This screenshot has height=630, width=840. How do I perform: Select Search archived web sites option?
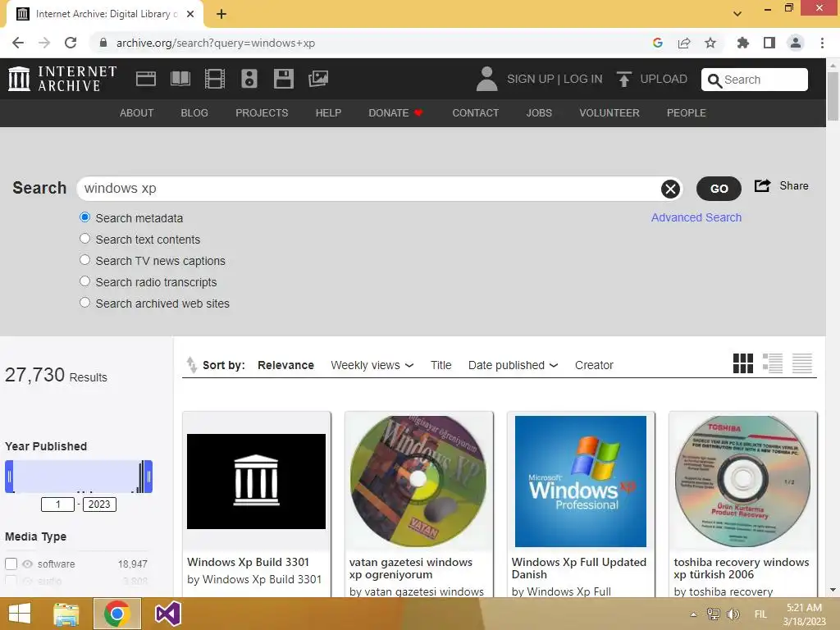(x=84, y=302)
